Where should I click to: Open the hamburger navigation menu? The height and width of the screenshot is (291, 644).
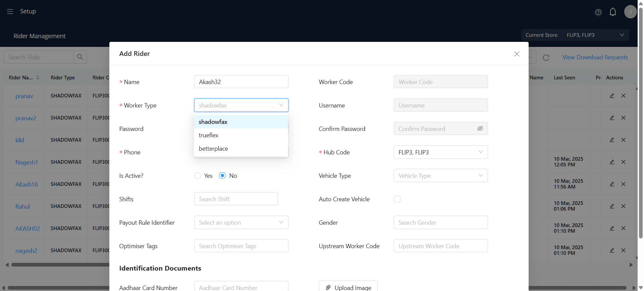[10, 11]
